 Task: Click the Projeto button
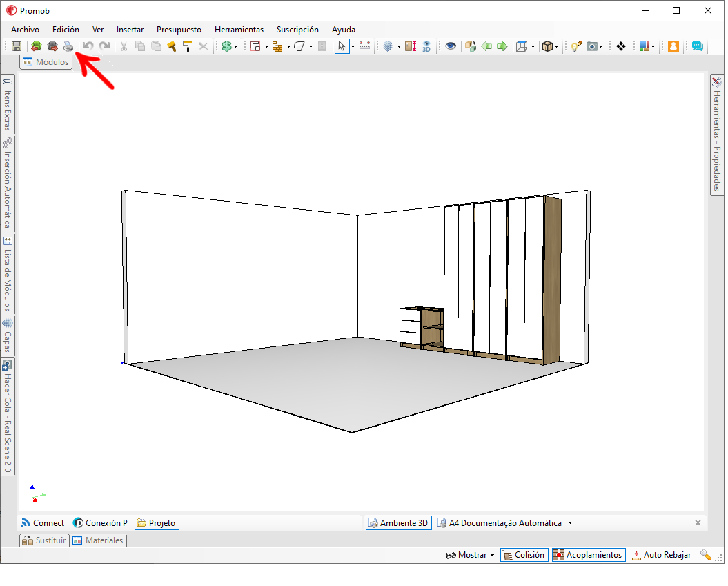(x=156, y=523)
